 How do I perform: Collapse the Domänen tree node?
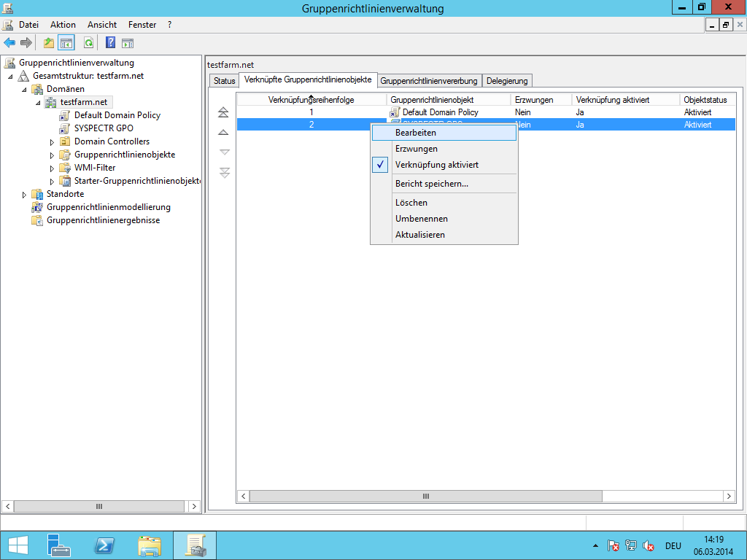tap(24, 90)
